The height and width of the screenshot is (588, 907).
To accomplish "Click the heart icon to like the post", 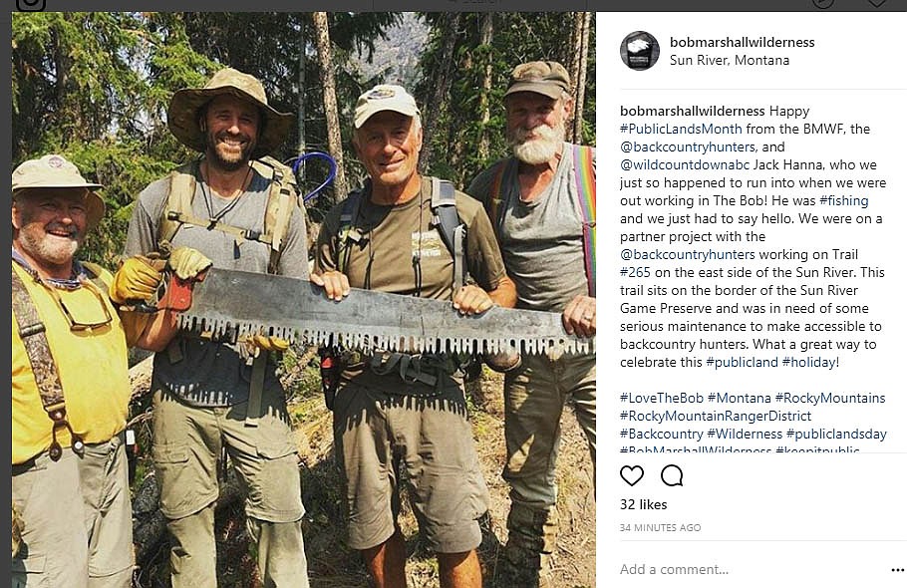I will (x=632, y=475).
